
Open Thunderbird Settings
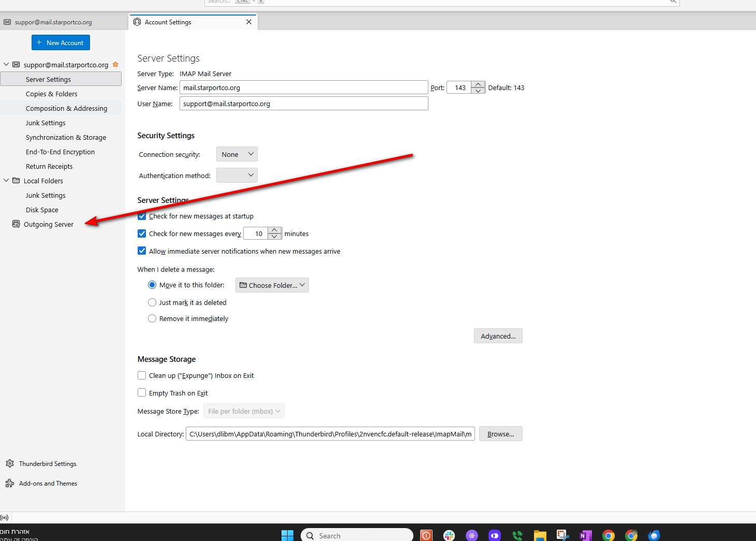pos(48,464)
